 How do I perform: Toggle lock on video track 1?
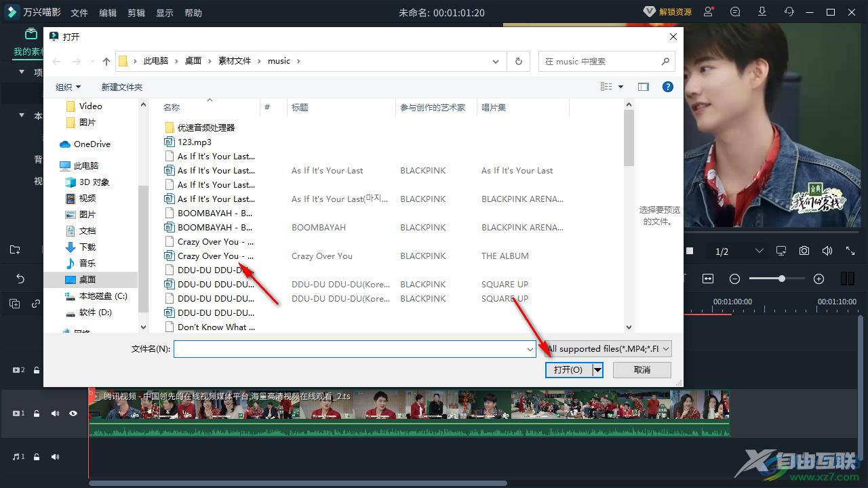click(x=37, y=413)
